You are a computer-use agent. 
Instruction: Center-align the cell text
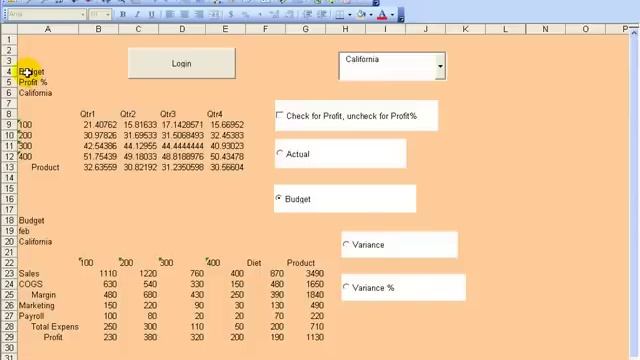184,14
